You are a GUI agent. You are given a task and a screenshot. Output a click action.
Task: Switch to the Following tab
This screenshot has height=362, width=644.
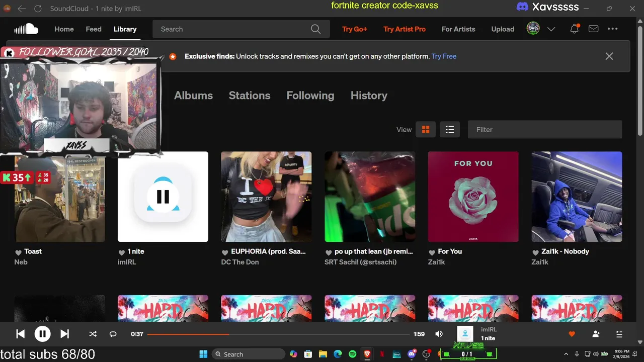[310, 96]
